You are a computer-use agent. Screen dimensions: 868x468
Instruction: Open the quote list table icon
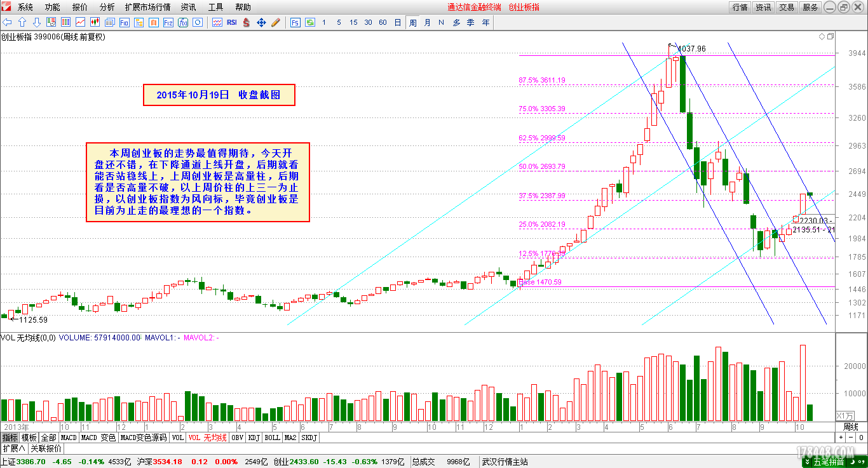(65, 22)
